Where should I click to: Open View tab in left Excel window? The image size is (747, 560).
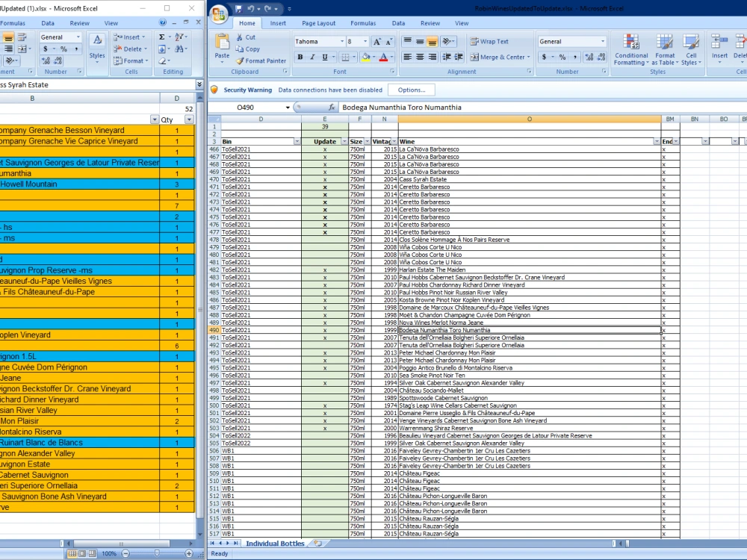pyautogui.click(x=111, y=23)
